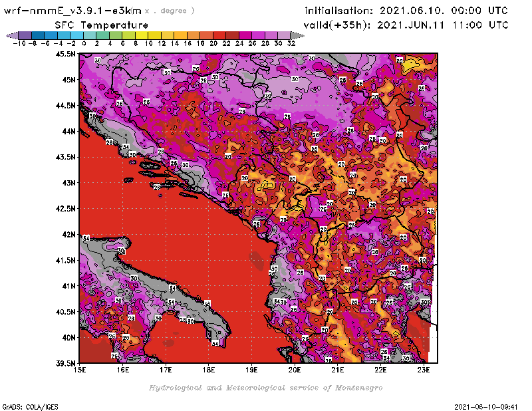Click the light green legend swatch between 4 and 6

(115, 35)
